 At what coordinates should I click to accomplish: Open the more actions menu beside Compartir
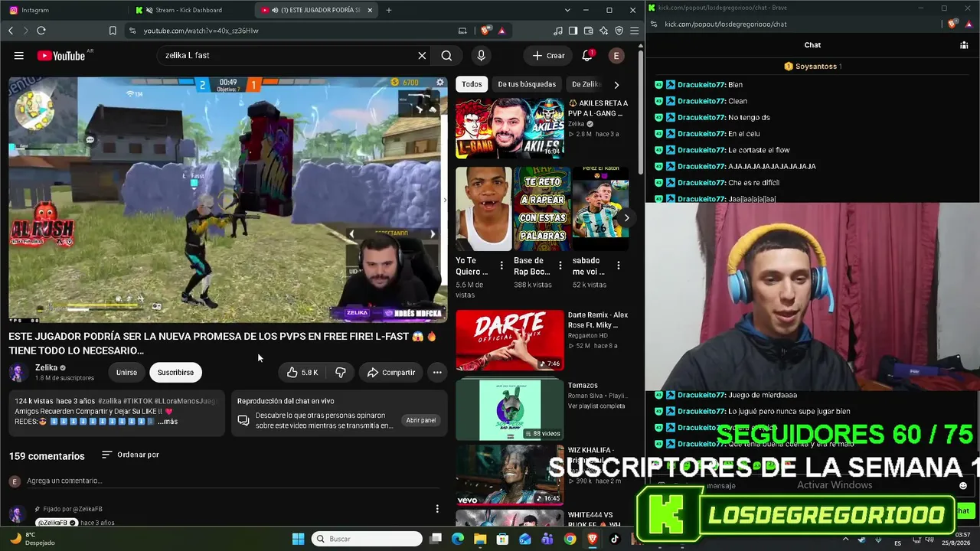coord(437,372)
